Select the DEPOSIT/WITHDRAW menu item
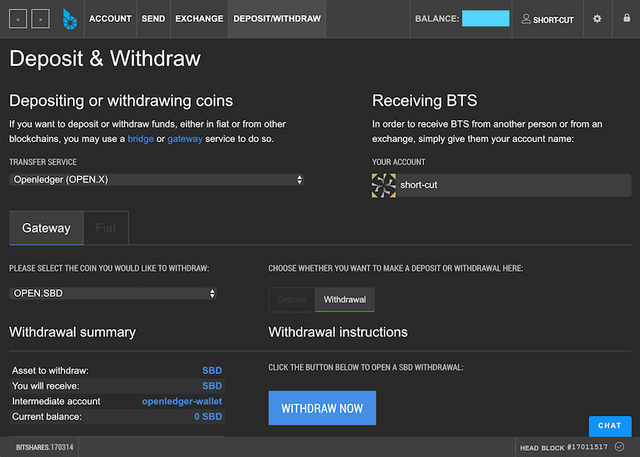The width and height of the screenshot is (640, 457). point(277,19)
